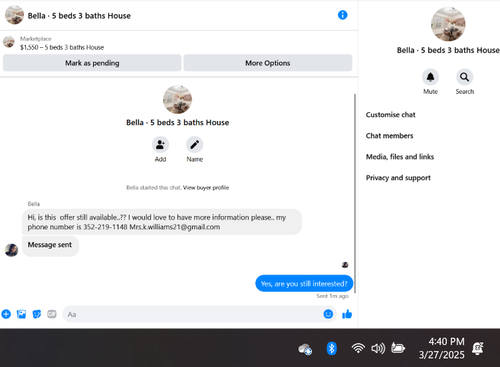Click the listing photo above the chat title
The height and width of the screenshot is (367, 500).
pos(177,99)
